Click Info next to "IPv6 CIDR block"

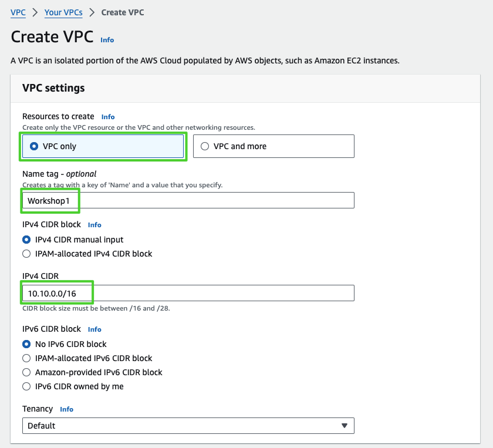pyautogui.click(x=94, y=329)
